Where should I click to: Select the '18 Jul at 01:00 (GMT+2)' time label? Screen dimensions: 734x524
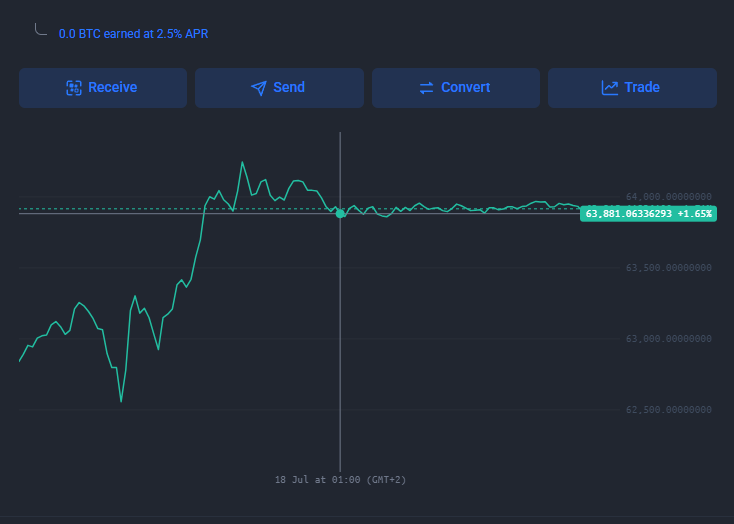click(340, 480)
